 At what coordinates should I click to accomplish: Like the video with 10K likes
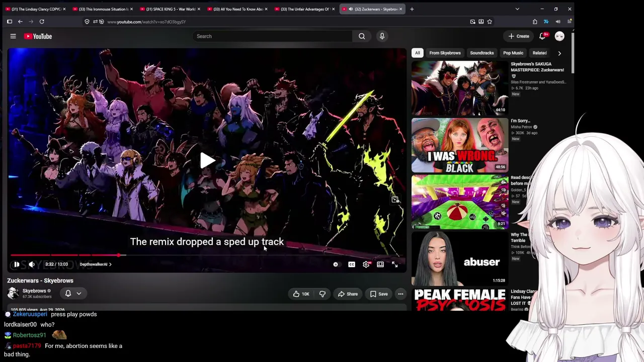(x=301, y=294)
